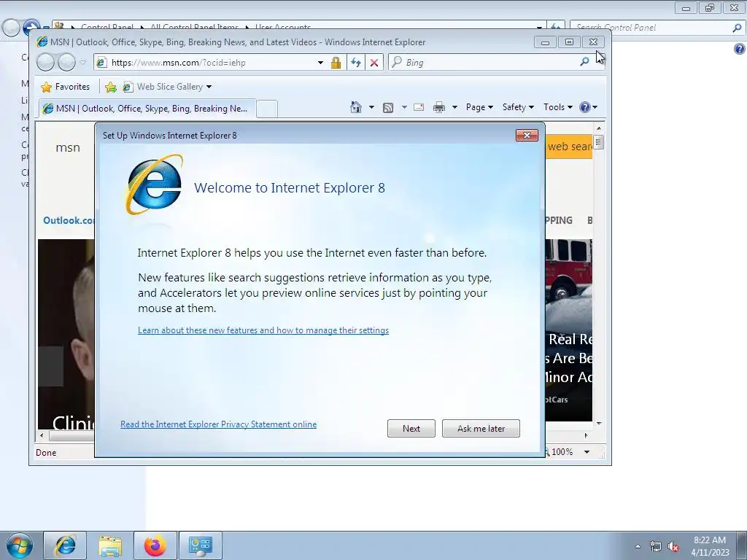747x560 pixels.
Task: Click the Next button in IE8 setup
Action: pyautogui.click(x=411, y=429)
